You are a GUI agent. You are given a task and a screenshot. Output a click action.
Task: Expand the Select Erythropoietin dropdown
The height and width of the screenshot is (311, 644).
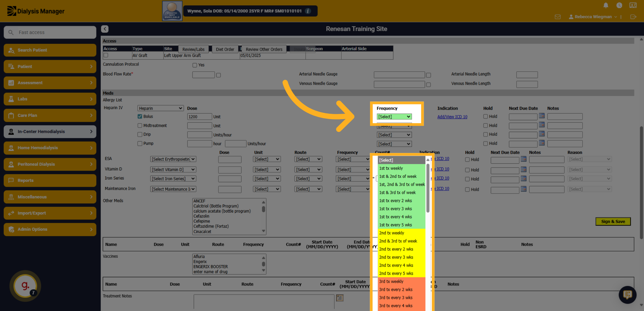coord(173,159)
